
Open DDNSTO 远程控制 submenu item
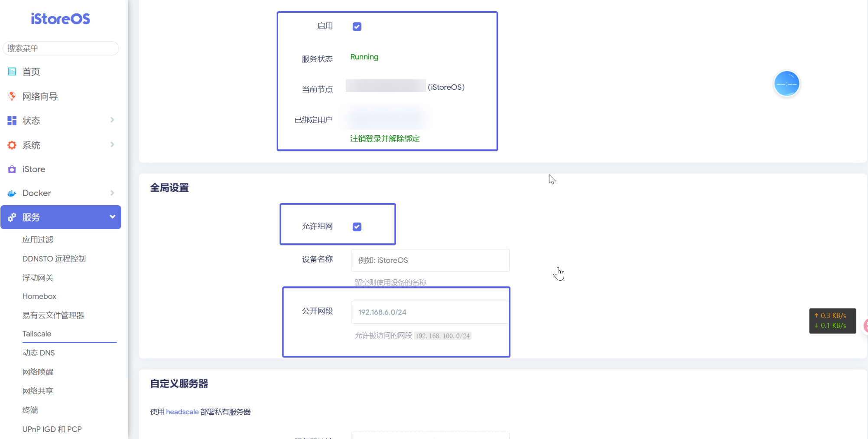pyautogui.click(x=54, y=259)
